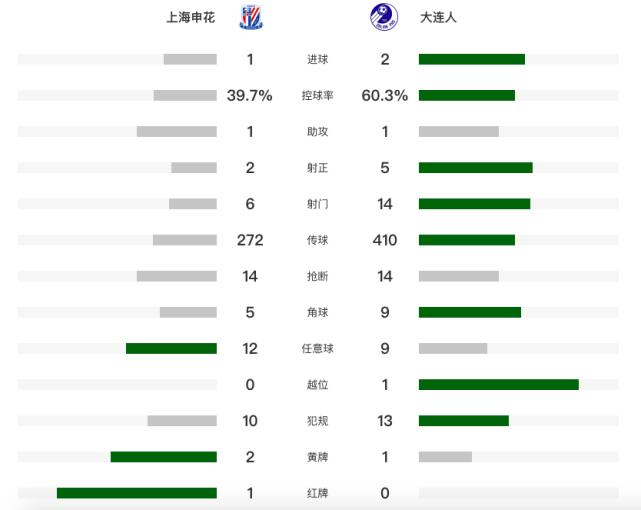Open the 上海申花 team name link
The image size is (641, 510).
pos(191,18)
